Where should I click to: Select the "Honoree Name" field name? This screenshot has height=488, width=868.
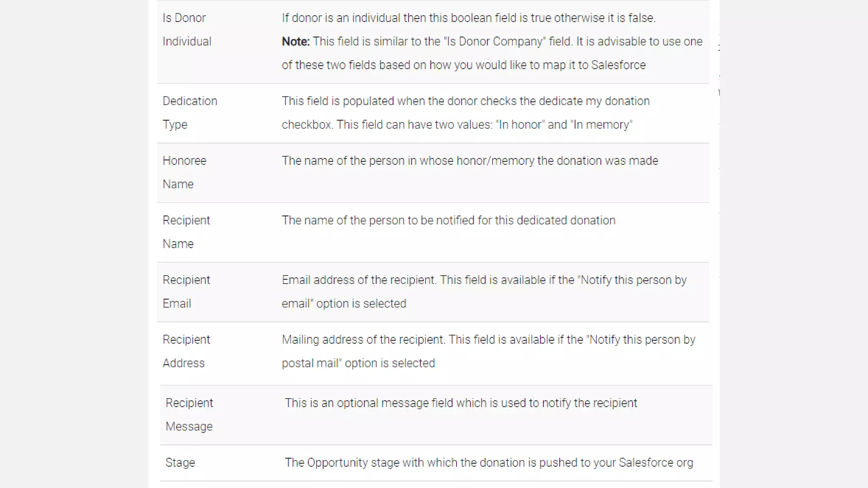184,172
